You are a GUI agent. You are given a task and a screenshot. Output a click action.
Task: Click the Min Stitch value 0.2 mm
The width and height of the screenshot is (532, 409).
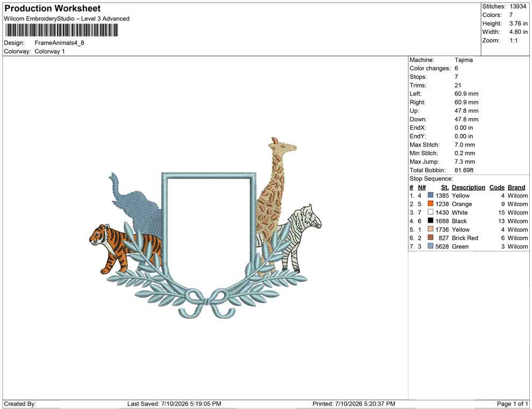[x=465, y=153]
